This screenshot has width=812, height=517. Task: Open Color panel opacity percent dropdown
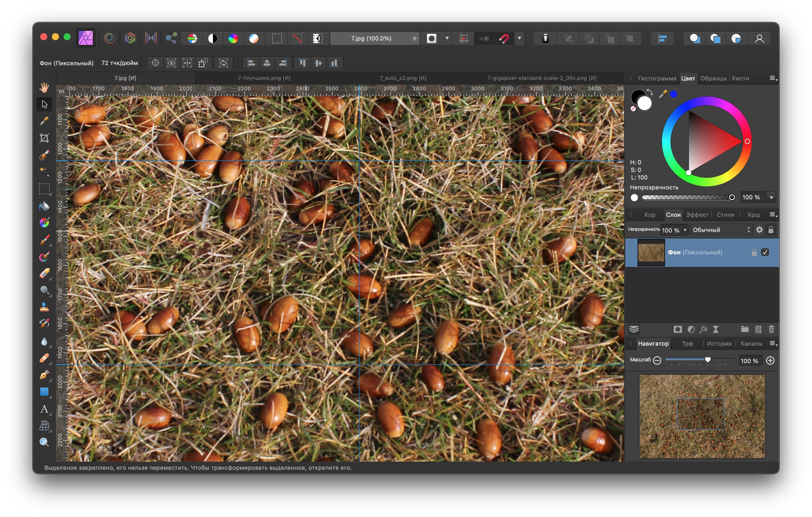[x=771, y=198]
